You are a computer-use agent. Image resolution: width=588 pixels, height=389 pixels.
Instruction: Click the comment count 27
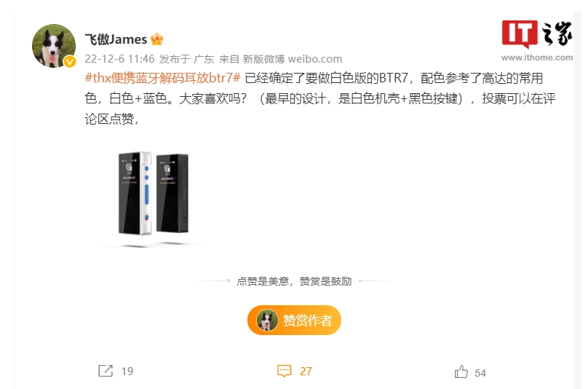[306, 372]
